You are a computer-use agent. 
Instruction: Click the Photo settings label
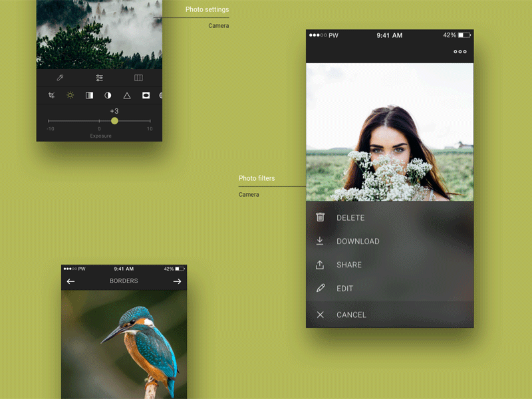(207, 9)
